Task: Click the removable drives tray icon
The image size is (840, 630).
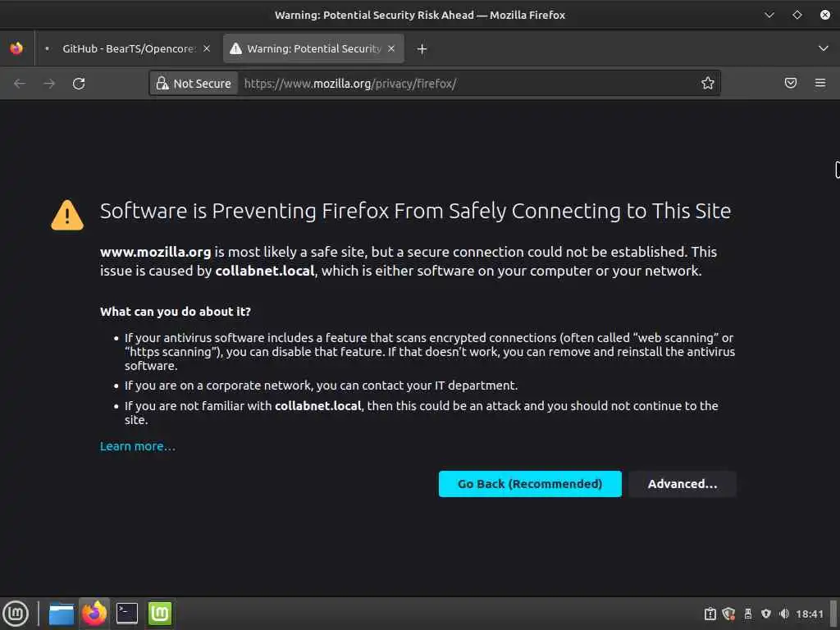Action: click(x=748, y=614)
